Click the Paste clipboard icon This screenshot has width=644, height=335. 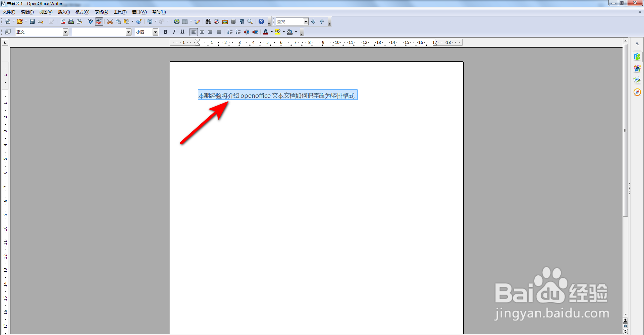tap(126, 21)
